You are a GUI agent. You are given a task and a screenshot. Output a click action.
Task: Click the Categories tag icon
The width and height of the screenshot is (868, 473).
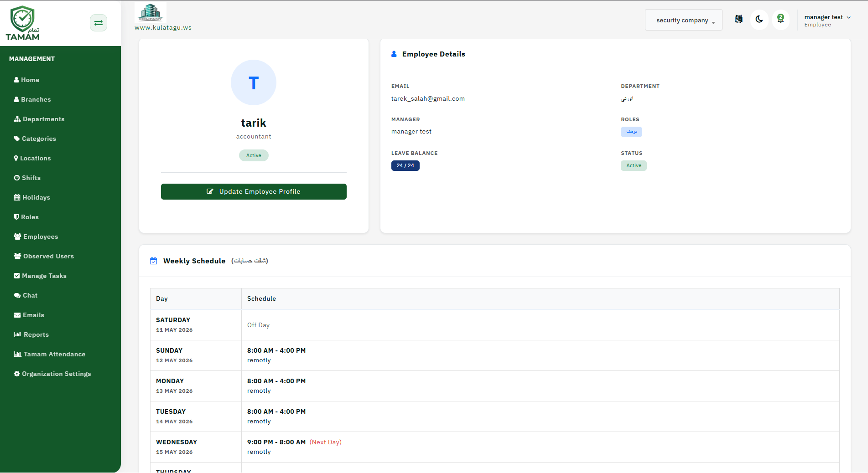point(17,139)
